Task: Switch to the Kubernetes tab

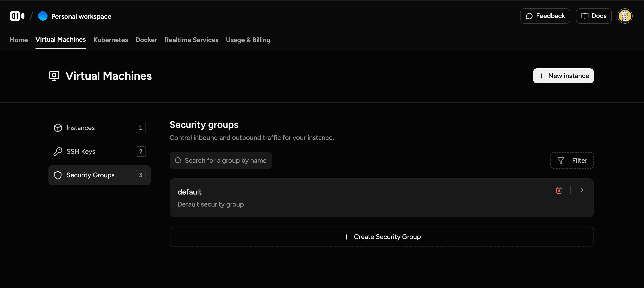Action: tap(111, 40)
